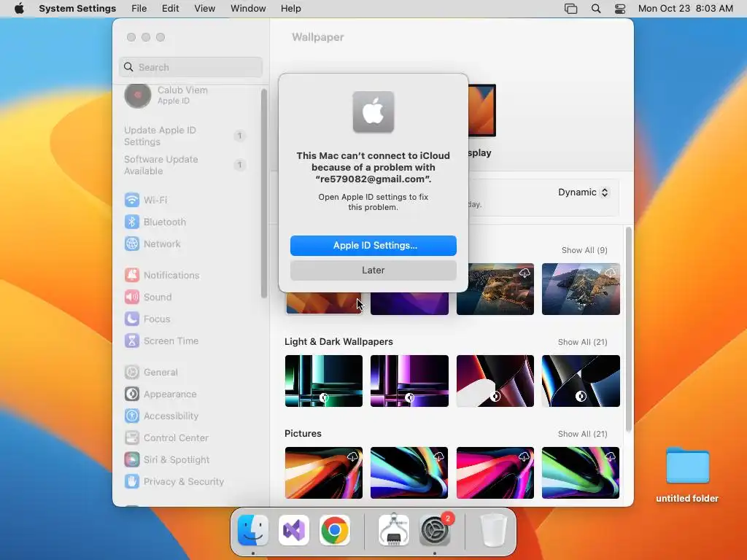Viewport: 747px width, 560px height.
Task: Click the Calub Viem Apple ID avatar
Action: tap(138, 96)
